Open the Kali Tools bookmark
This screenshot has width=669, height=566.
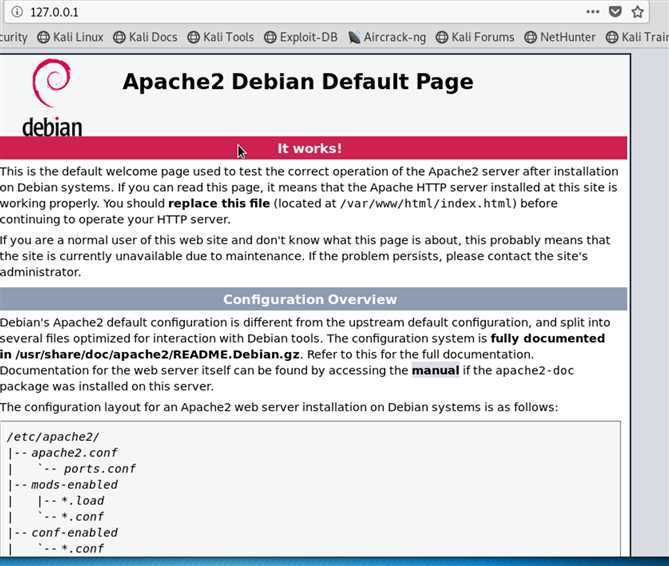(x=221, y=38)
